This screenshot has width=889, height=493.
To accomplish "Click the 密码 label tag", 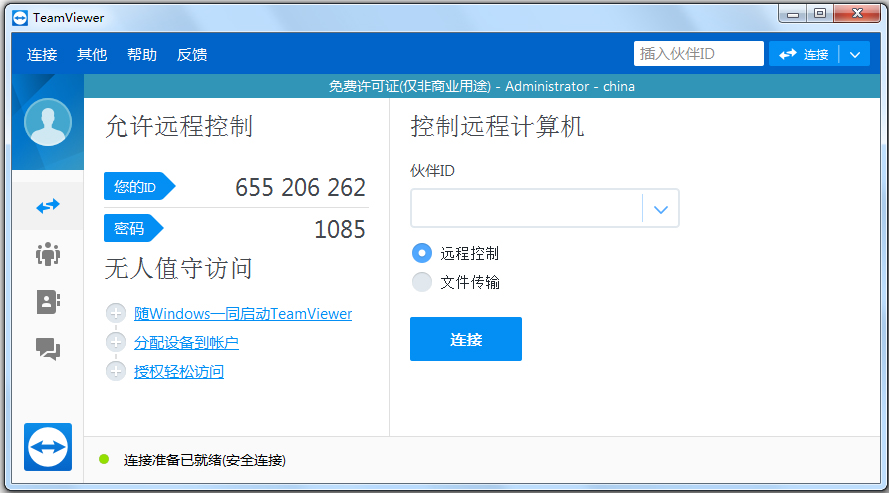I will pyautogui.click(x=134, y=228).
